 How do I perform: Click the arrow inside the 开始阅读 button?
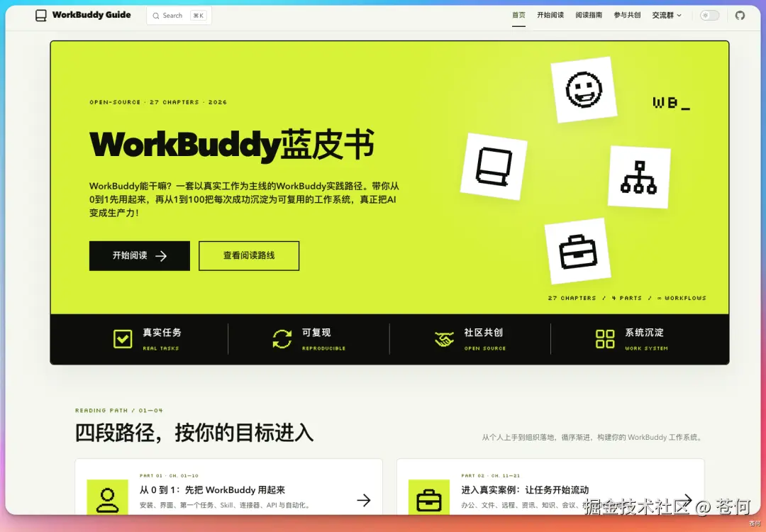pyautogui.click(x=161, y=256)
